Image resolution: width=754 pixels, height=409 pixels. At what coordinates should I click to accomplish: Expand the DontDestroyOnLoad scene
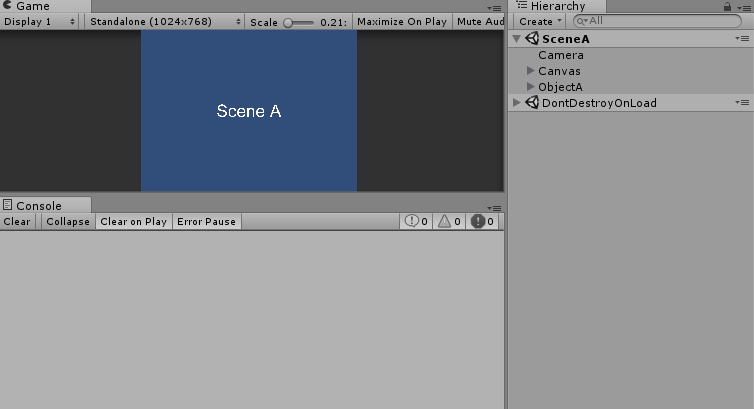click(x=516, y=102)
